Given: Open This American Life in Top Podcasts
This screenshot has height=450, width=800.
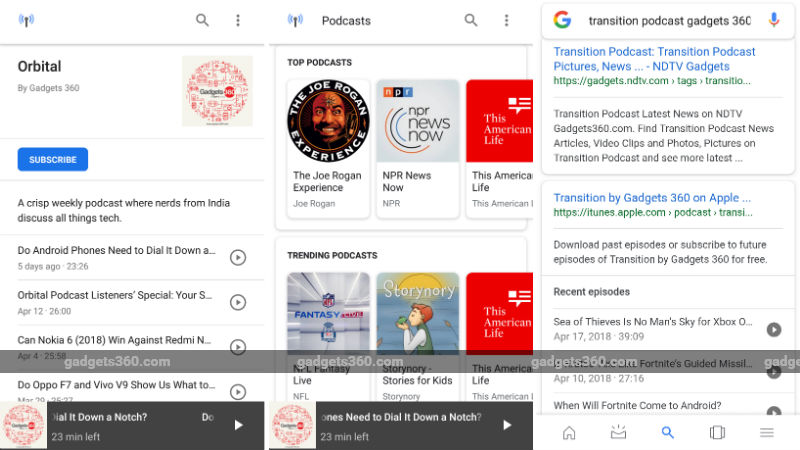Looking at the screenshot, I should point(499,148).
